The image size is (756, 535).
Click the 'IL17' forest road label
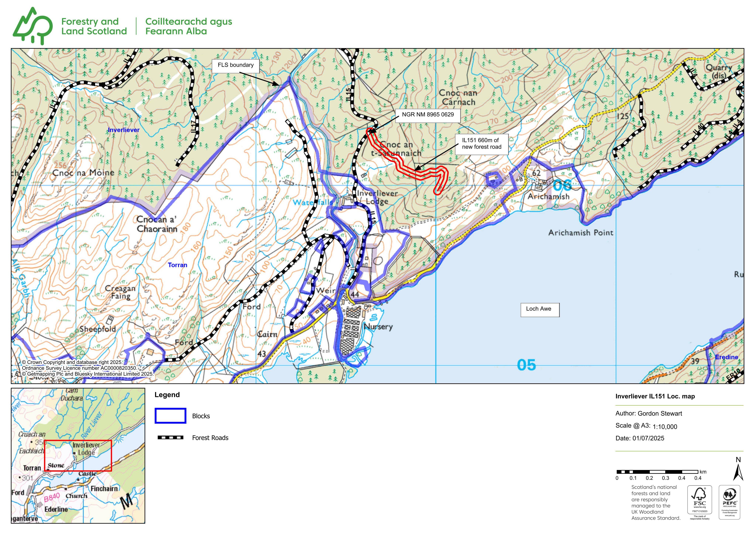[x=194, y=127]
